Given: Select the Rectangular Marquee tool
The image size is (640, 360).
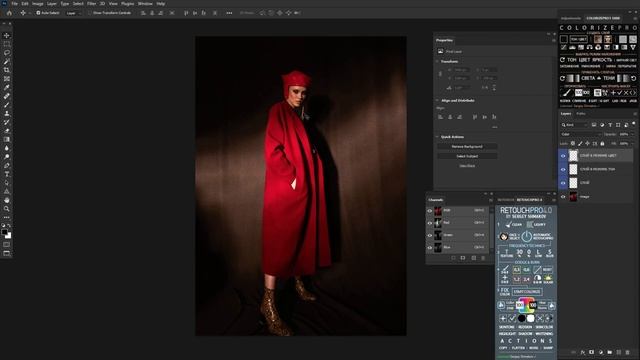Looking at the screenshot, I should pos(7,44).
